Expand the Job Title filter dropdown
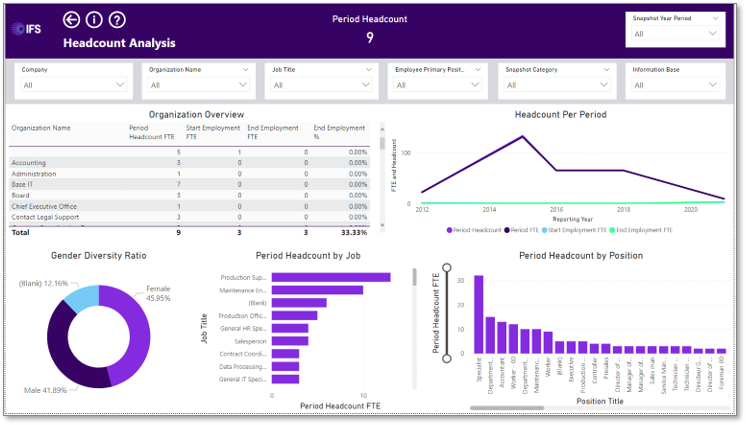Screen dimensions: 746x425 click(324, 85)
